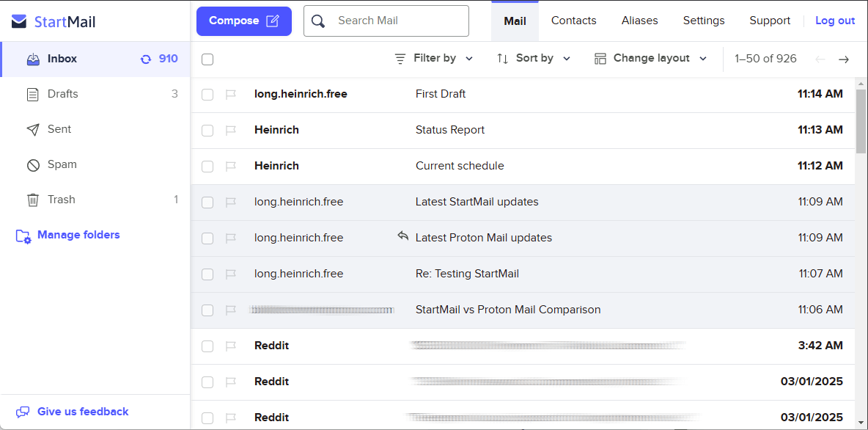Open the Support tab
This screenshot has width=868, height=430.
(x=770, y=21)
